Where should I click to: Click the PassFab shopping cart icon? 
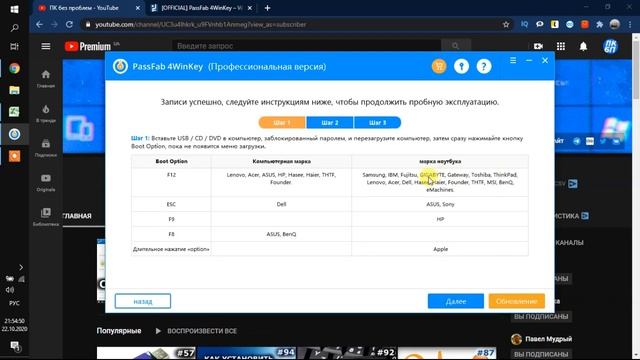click(x=439, y=66)
